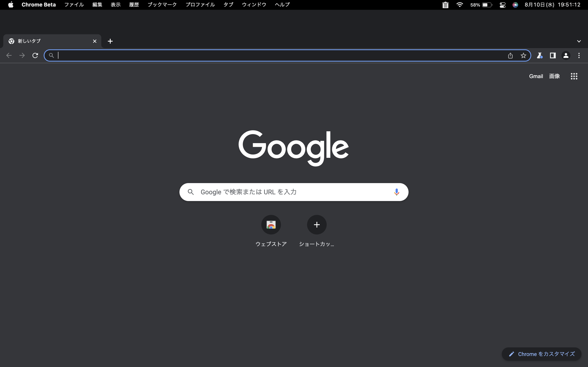Open the 履歴 menu in menu bar

[134, 5]
